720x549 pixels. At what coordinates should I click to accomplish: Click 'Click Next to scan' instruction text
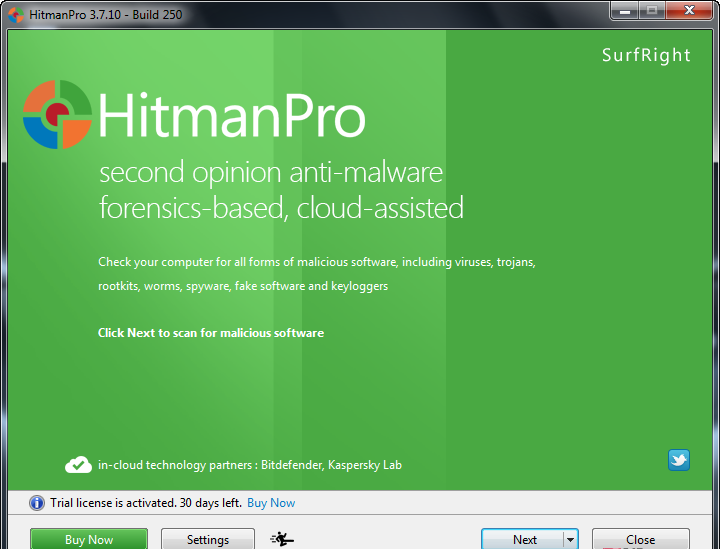pyautogui.click(x=211, y=333)
